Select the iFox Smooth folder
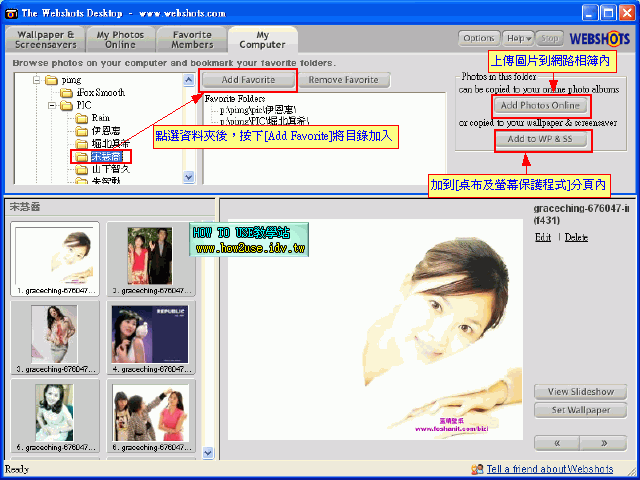The width and height of the screenshot is (640, 480). pos(93,93)
